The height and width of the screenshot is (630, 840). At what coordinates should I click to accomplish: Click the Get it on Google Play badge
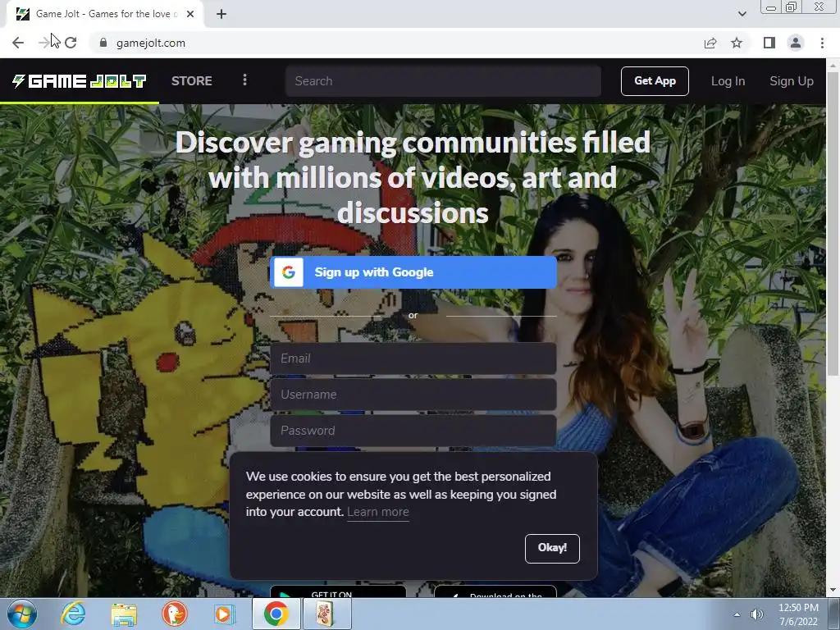[338, 591]
